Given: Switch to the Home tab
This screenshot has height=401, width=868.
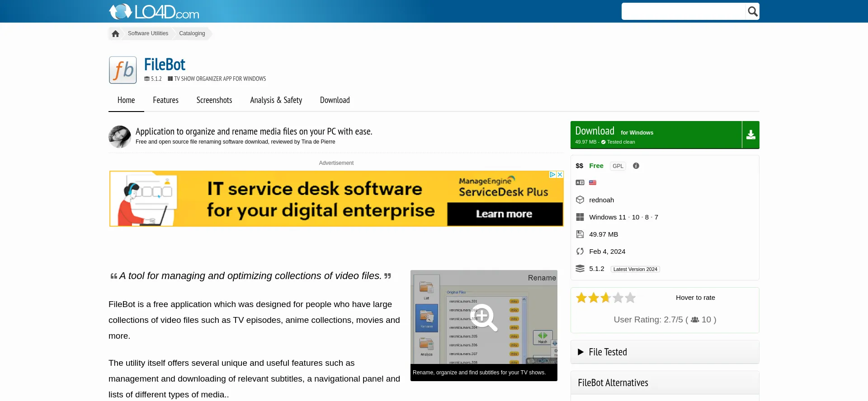Looking at the screenshot, I should click(126, 100).
